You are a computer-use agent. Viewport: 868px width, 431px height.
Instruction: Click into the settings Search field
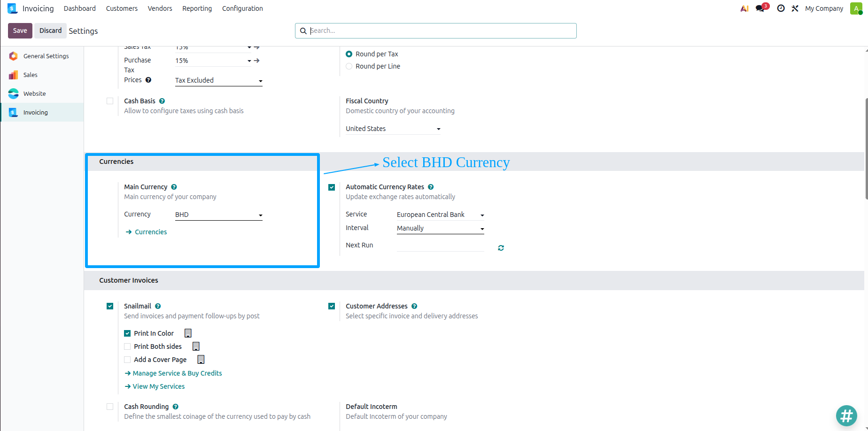(x=435, y=31)
